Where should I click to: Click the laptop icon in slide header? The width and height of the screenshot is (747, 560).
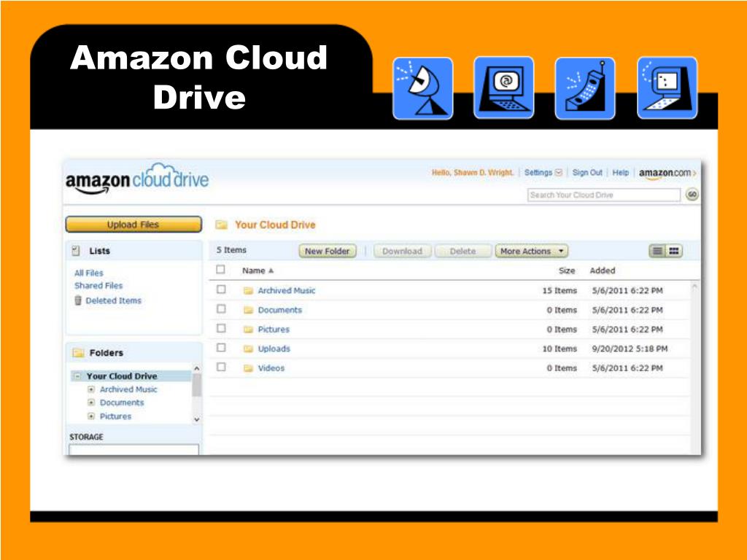(667, 88)
